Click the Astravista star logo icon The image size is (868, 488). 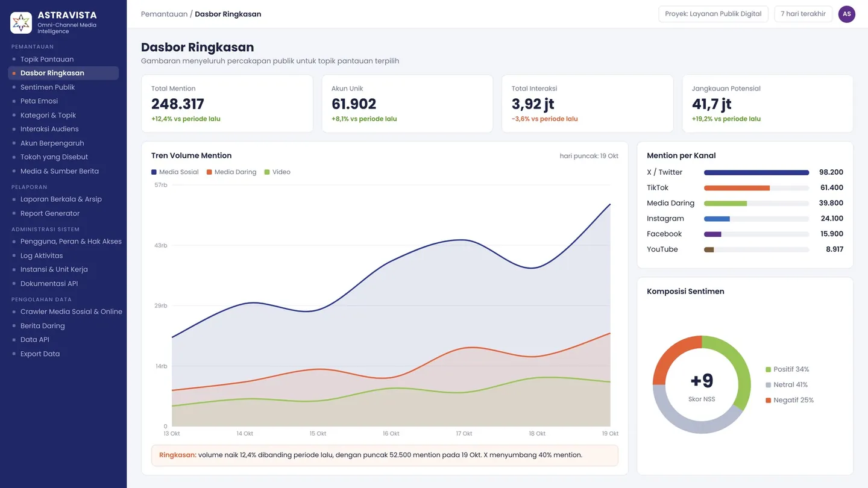21,23
